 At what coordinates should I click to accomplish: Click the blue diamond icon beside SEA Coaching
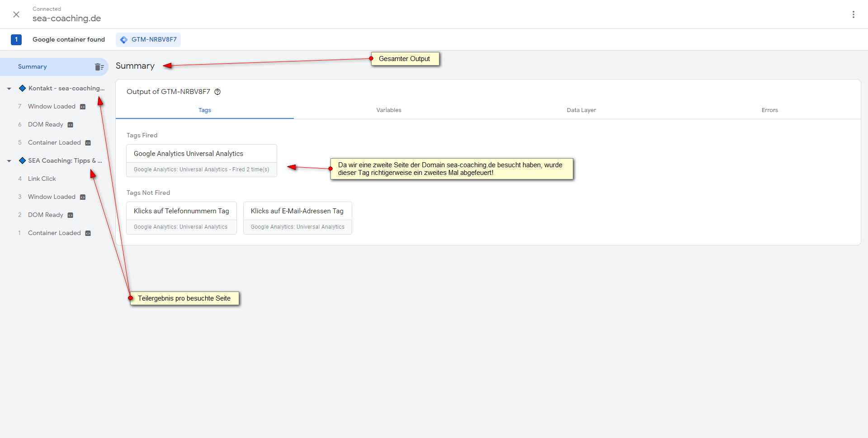click(x=22, y=160)
